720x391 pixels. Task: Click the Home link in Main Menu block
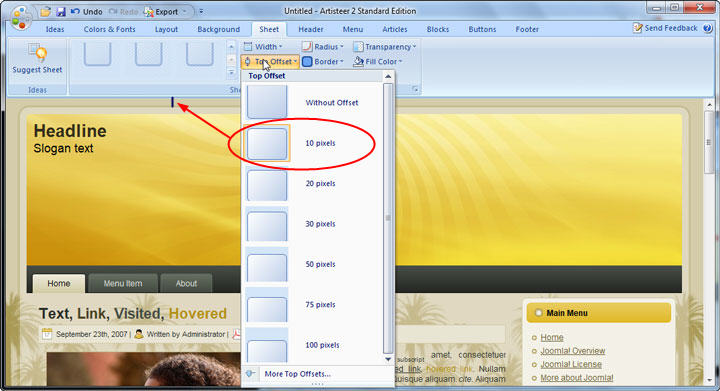551,337
